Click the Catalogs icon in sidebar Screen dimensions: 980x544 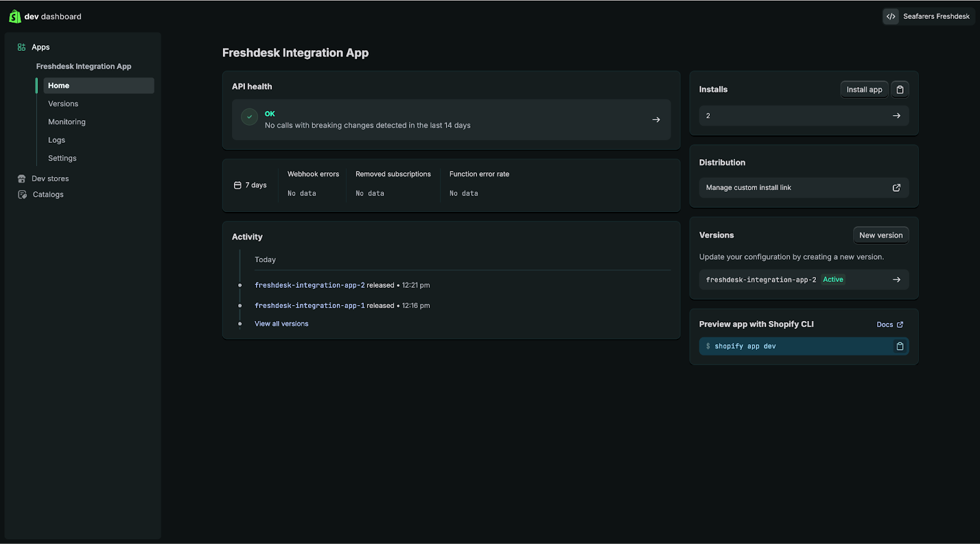[x=22, y=195]
